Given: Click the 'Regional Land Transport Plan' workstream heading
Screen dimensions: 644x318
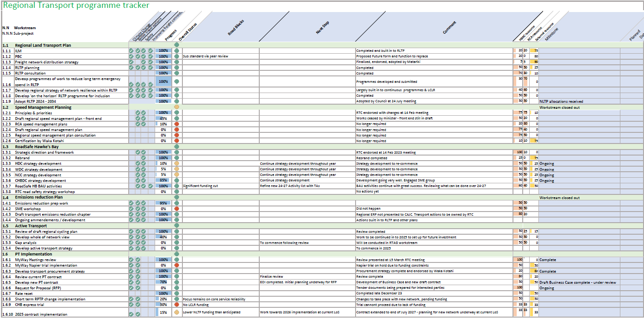Looking at the screenshot, I should 43,45.
